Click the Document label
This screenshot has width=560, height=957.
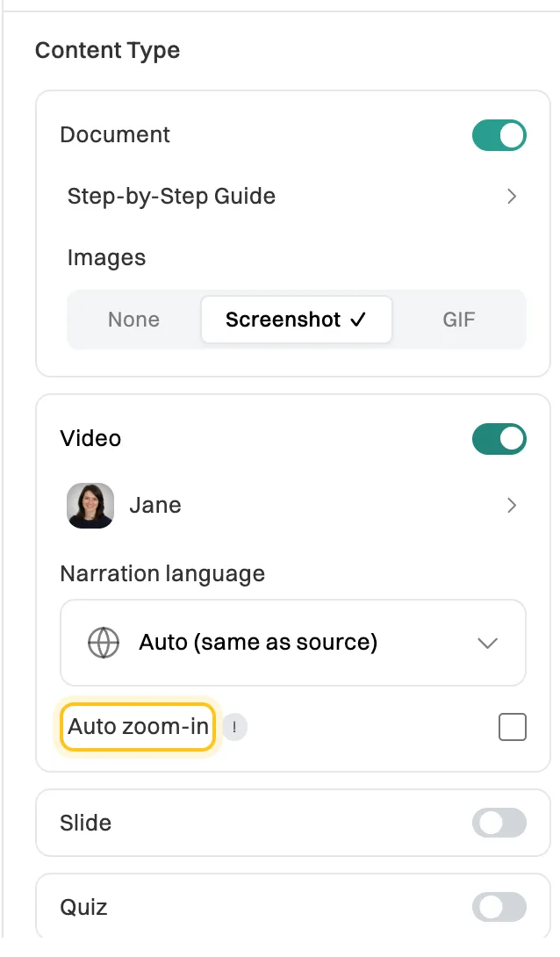point(115,135)
